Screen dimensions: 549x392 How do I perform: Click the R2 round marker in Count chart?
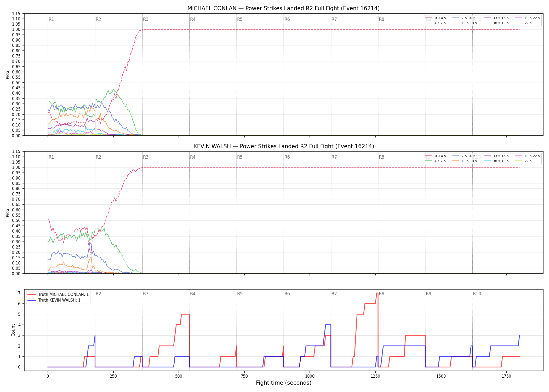98,294
